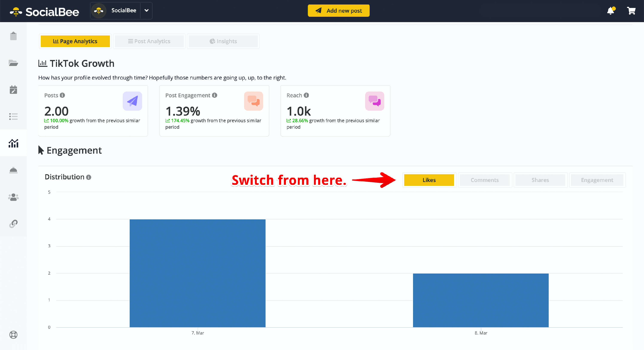Switch to the Post Analytics tab
The height and width of the screenshot is (350, 644).
coord(149,41)
